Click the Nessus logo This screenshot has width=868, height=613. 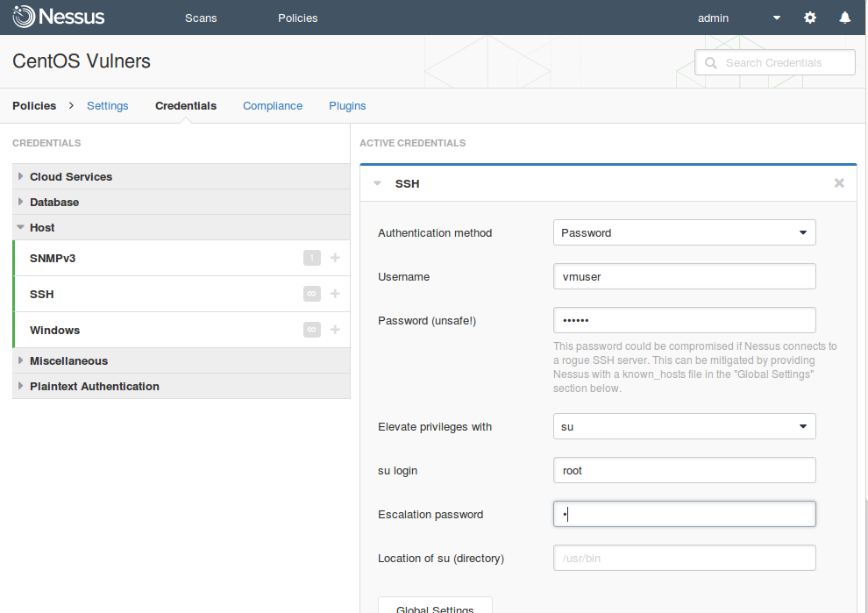(59, 18)
